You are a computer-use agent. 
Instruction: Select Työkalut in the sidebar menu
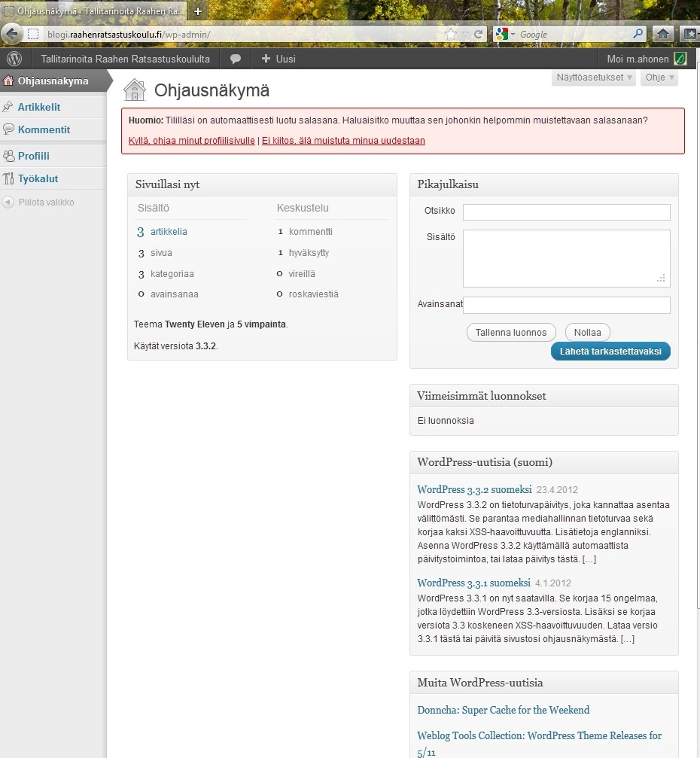pyautogui.click(x=38, y=178)
